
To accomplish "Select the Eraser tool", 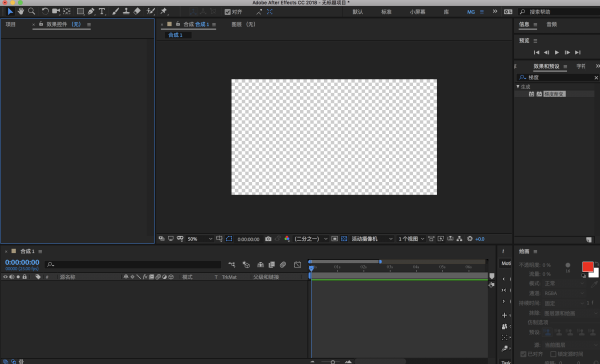I will (137, 11).
